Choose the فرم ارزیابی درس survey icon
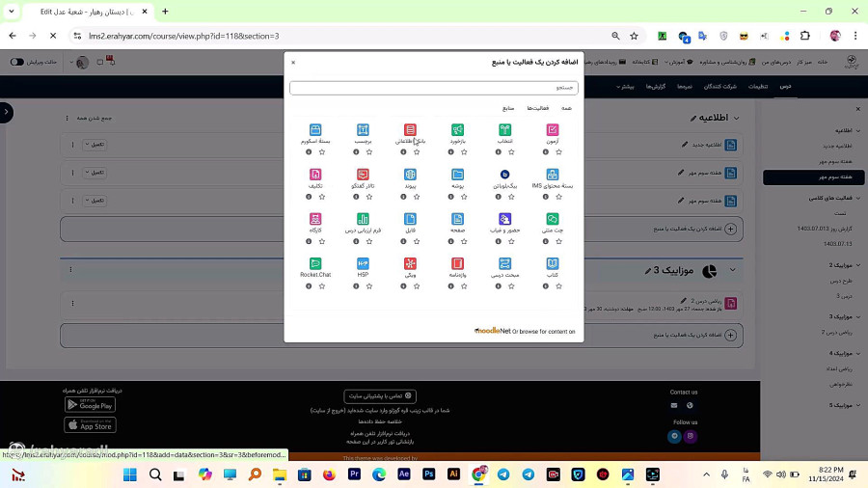The width and height of the screenshot is (868, 488). tap(363, 219)
